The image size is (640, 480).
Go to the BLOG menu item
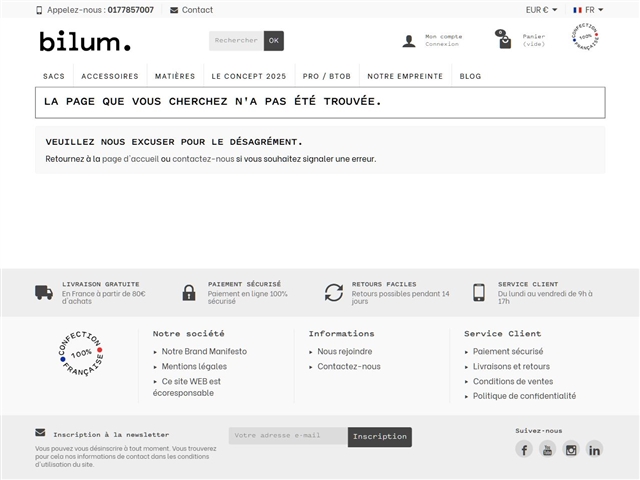(471, 76)
